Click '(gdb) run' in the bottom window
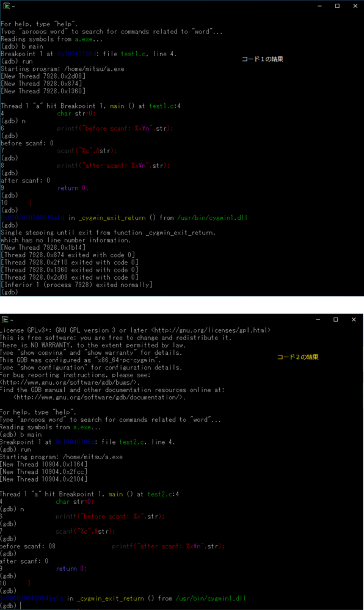 tap(15, 450)
